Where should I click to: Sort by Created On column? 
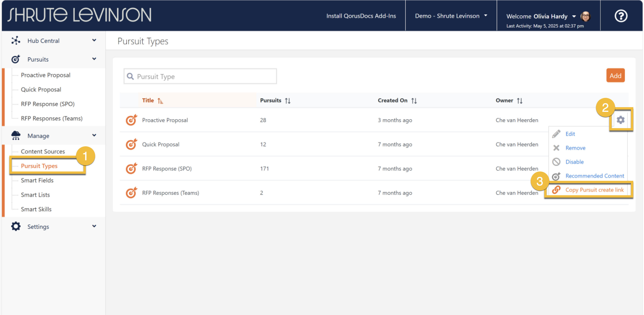point(414,101)
